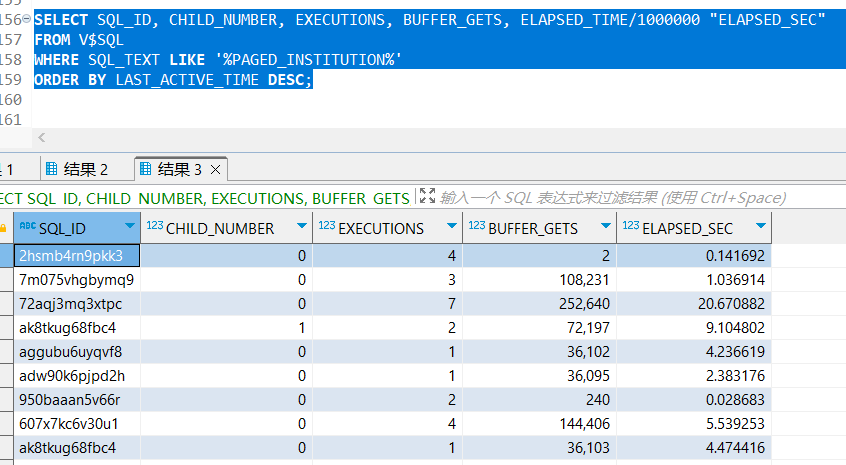
Task: Select buffer gets value 240
Action: coord(540,400)
